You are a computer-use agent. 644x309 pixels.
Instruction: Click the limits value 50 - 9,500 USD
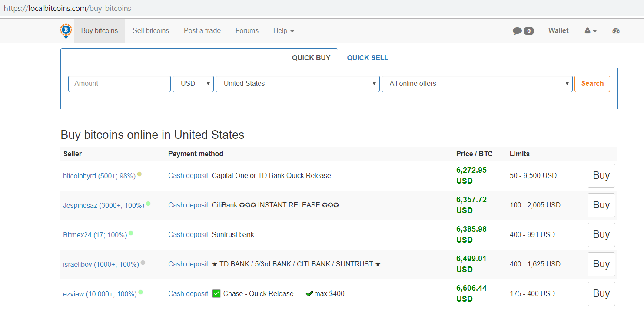point(533,176)
